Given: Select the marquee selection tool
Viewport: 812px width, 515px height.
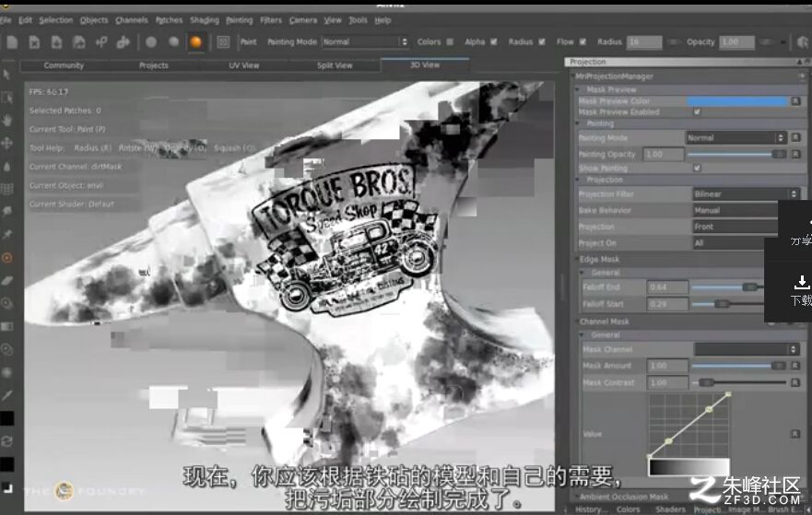Looking at the screenshot, I should click(x=6, y=98).
